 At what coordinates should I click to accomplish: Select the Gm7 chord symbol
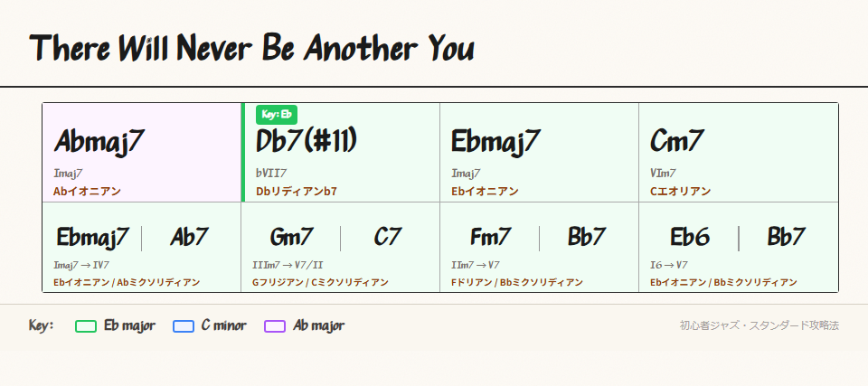pos(292,238)
